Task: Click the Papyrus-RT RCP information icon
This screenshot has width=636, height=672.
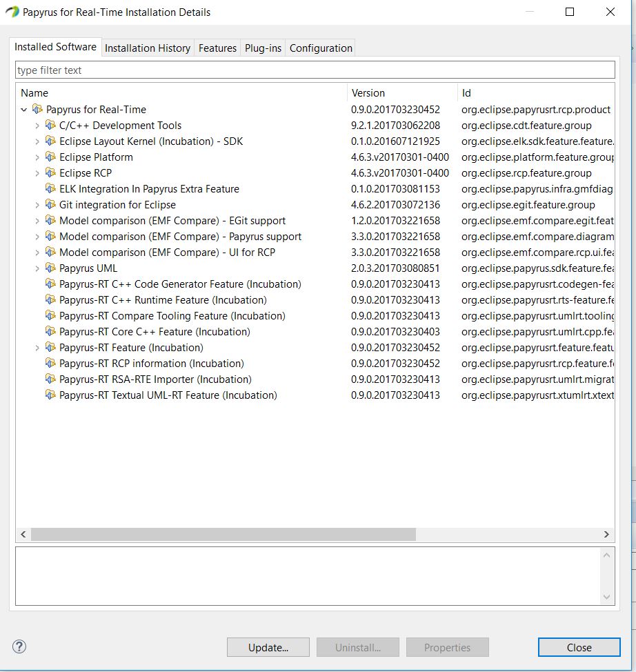Action: coord(50,363)
